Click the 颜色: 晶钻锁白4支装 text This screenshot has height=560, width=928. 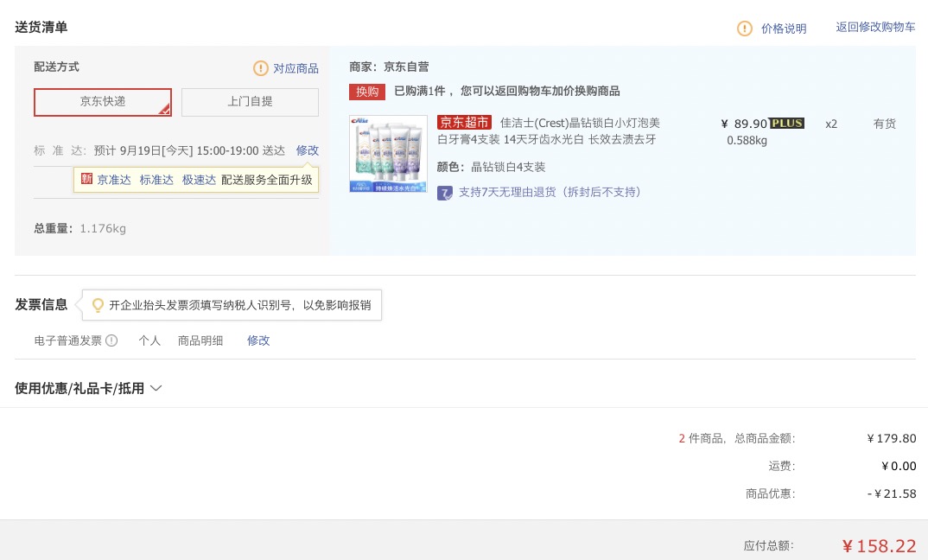tap(492, 167)
